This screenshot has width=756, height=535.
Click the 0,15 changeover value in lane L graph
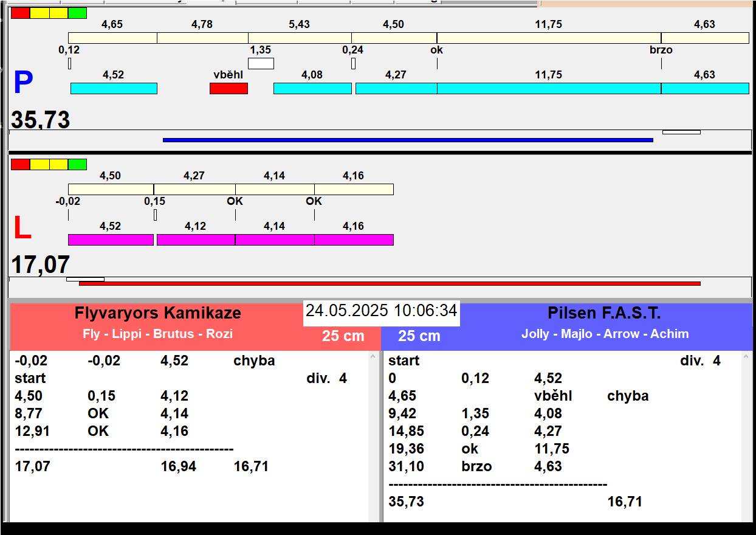(154, 201)
